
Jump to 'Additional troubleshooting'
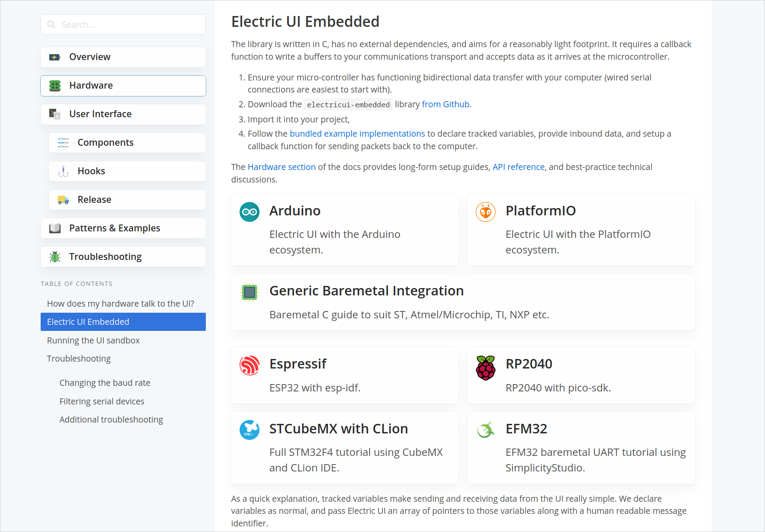[111, 420]
